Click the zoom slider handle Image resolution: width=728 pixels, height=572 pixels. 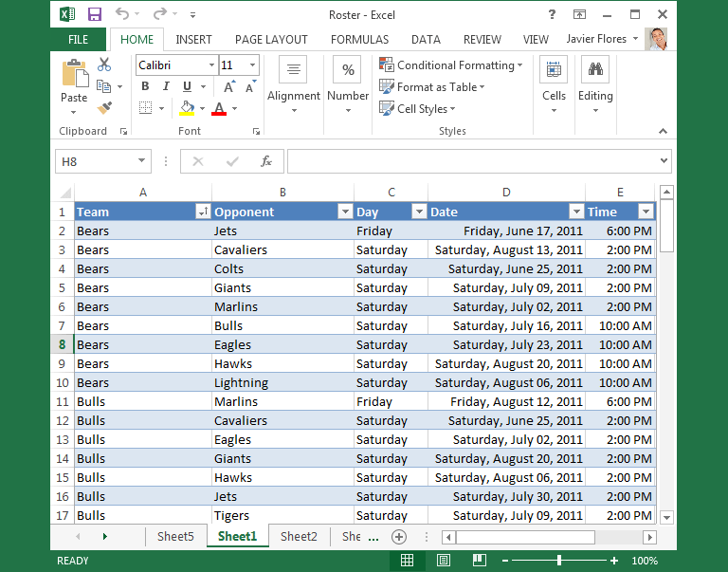559,561
